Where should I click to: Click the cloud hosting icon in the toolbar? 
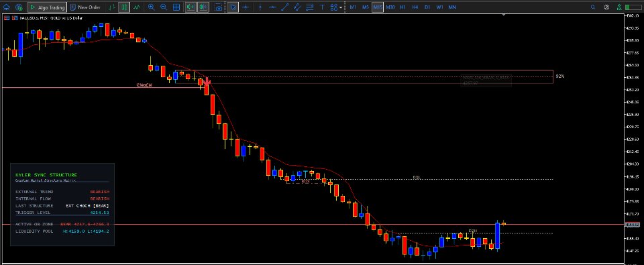(6, 7)
